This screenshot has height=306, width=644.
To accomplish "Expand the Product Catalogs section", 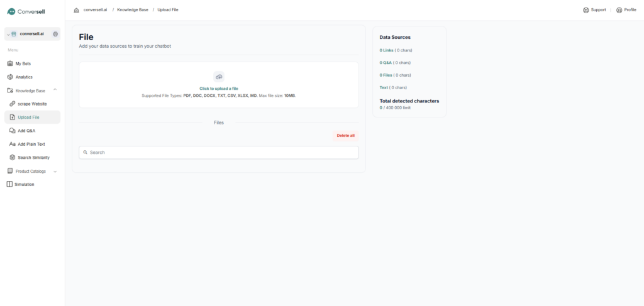I will pyautogui.click(x=55, y=171).
